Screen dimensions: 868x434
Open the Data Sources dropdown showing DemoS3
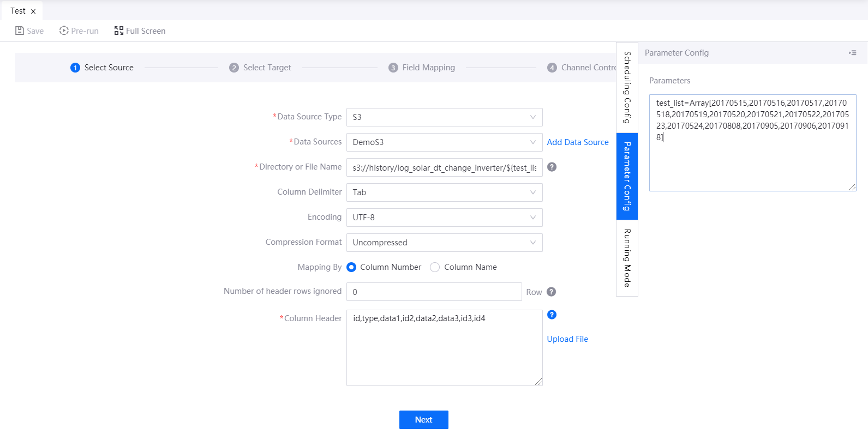(x=445, y=142)
